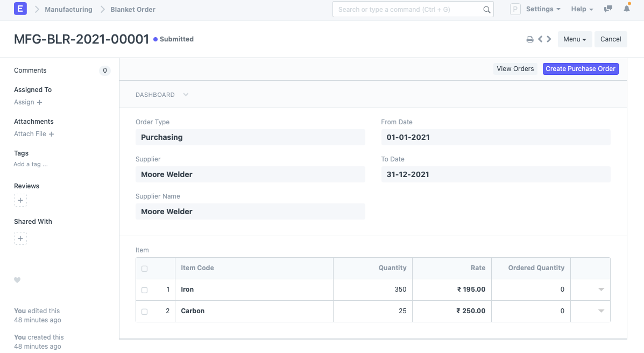Tick the Carbon row checkbox
The width and height of the screenshot is (644, 353).
click(144, 312)
